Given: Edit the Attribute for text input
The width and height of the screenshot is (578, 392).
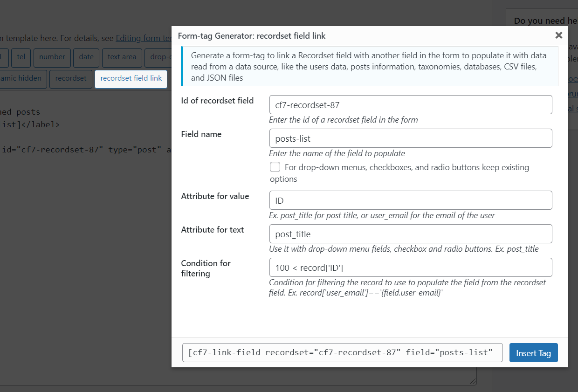Looking at the screenshot, I should click(411, 234).
